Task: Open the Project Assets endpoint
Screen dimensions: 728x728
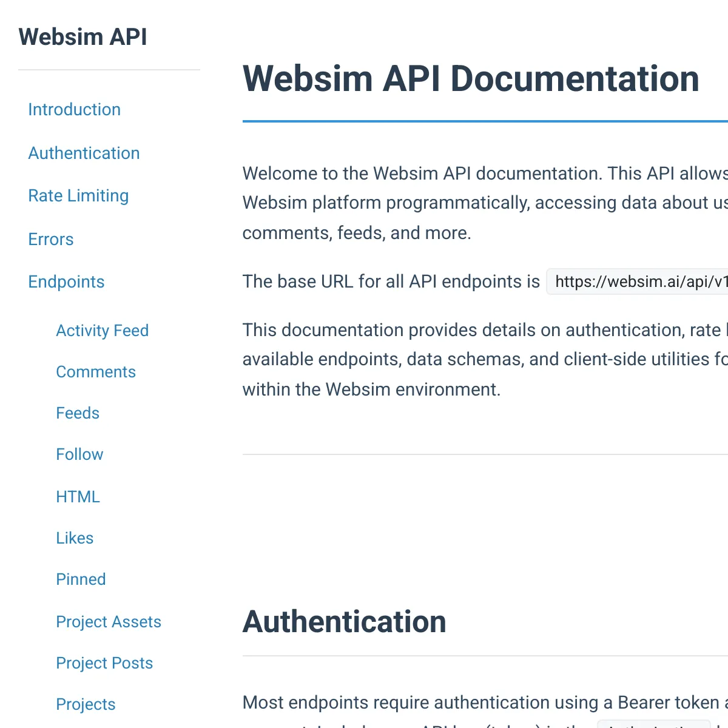Action: [109, 622]
